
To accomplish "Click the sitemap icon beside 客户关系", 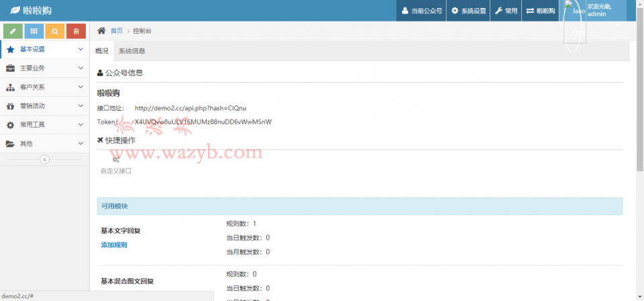I will 11,87.
